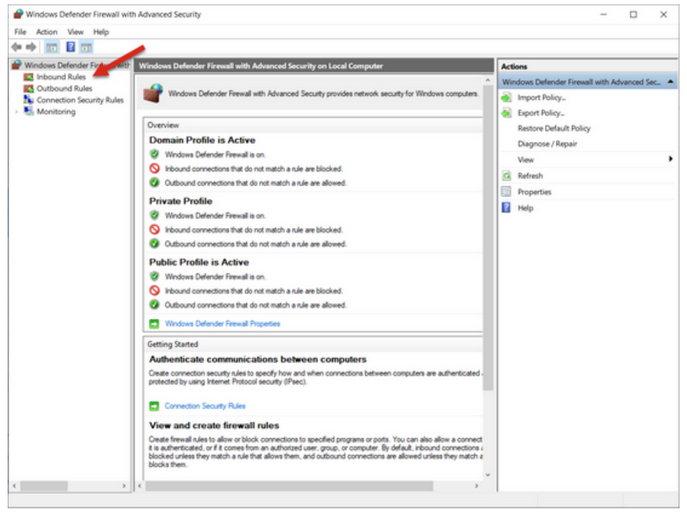
Task: Click the Import Policy icon
Action: (506, 98)
